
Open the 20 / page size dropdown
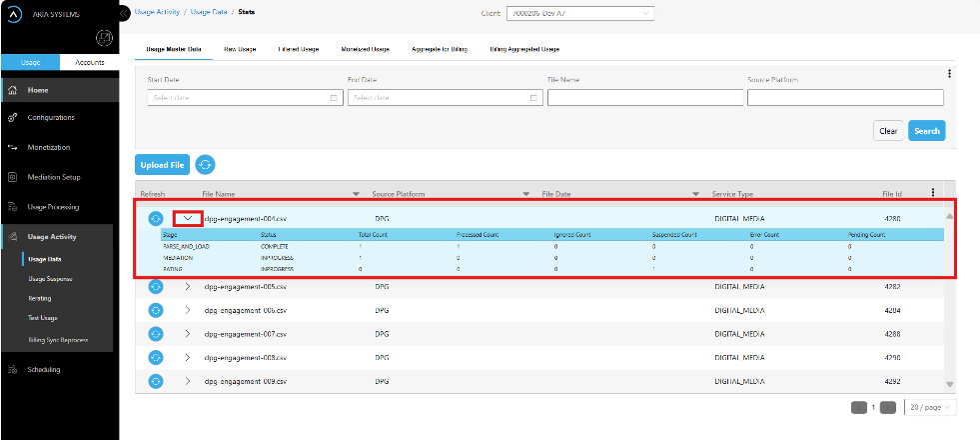pos(930,407)
